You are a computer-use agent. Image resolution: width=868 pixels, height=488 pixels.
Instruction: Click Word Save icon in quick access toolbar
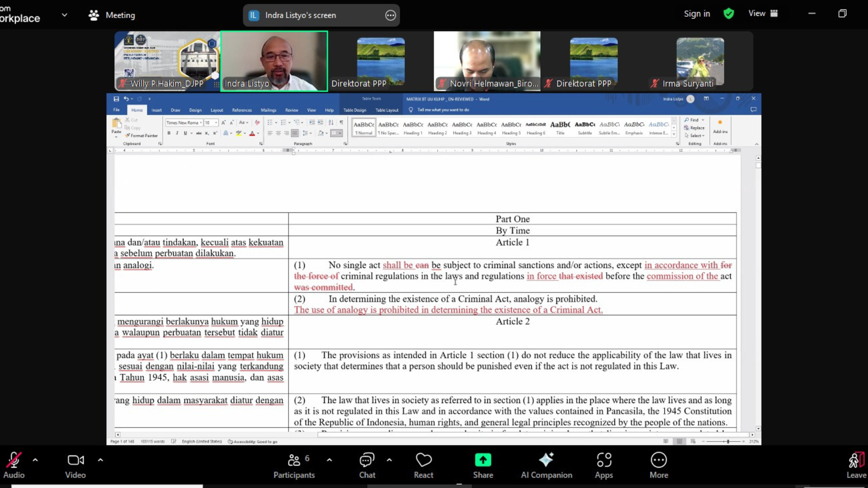(x=116, y=99)
